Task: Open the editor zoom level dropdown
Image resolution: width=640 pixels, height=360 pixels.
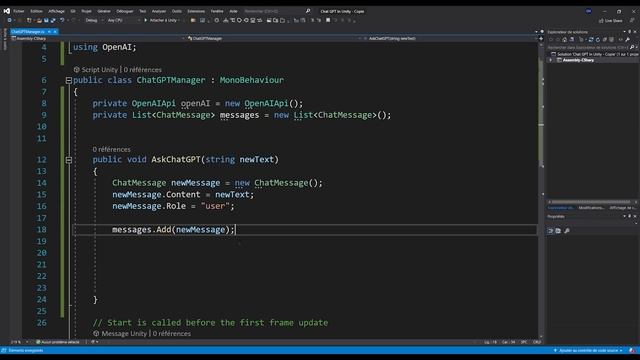Action: [20, 342]
